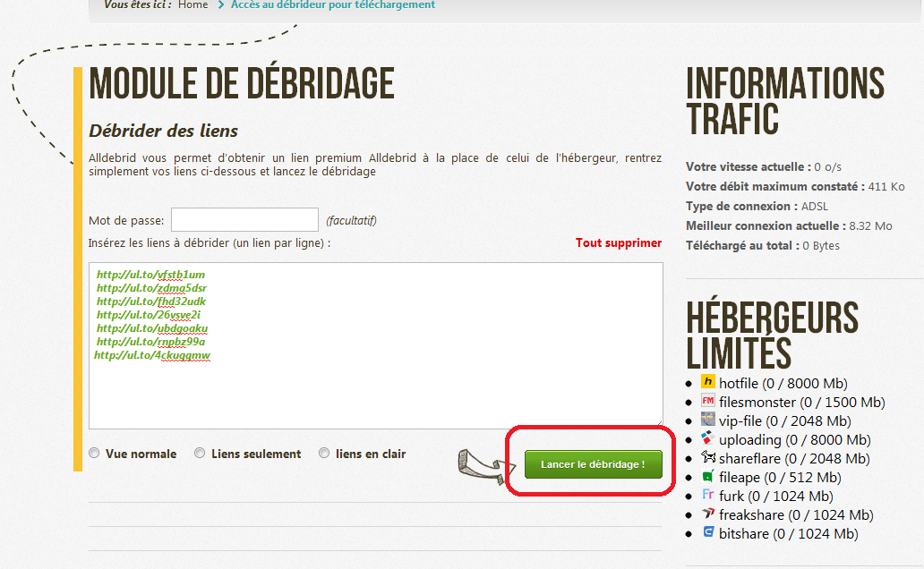Open Accès au débrideur pour téléchargement breadcrumb

[x=333, y=4]
